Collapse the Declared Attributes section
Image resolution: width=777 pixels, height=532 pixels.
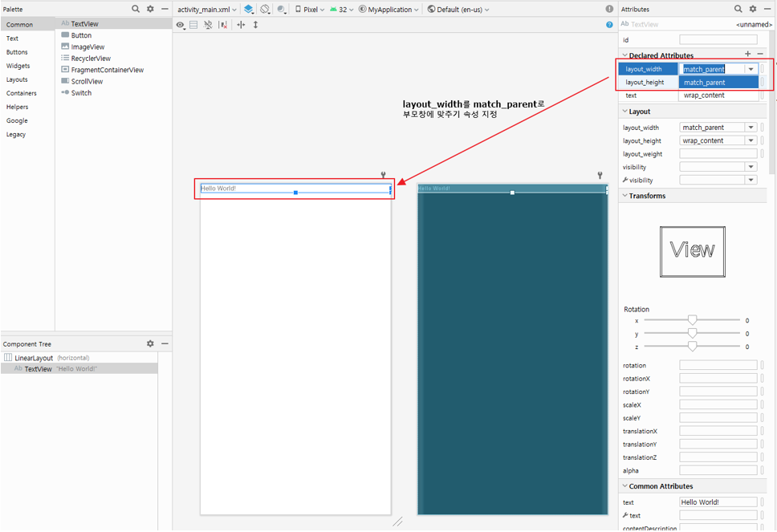[x=624, y=55]
